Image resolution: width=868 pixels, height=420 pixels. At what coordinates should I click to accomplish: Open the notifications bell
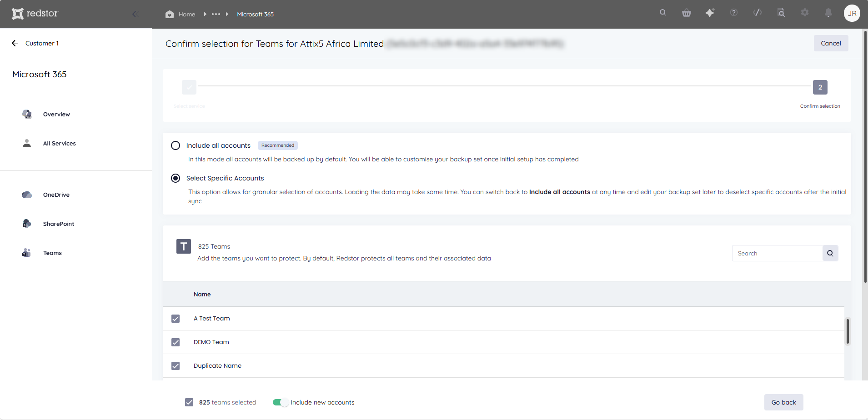point(828,13)
